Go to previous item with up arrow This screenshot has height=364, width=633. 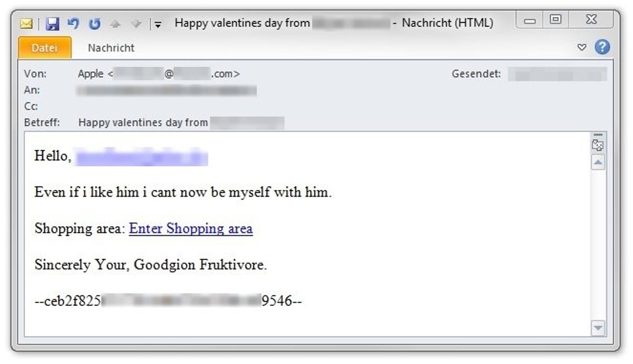click(x=114, y=24)
